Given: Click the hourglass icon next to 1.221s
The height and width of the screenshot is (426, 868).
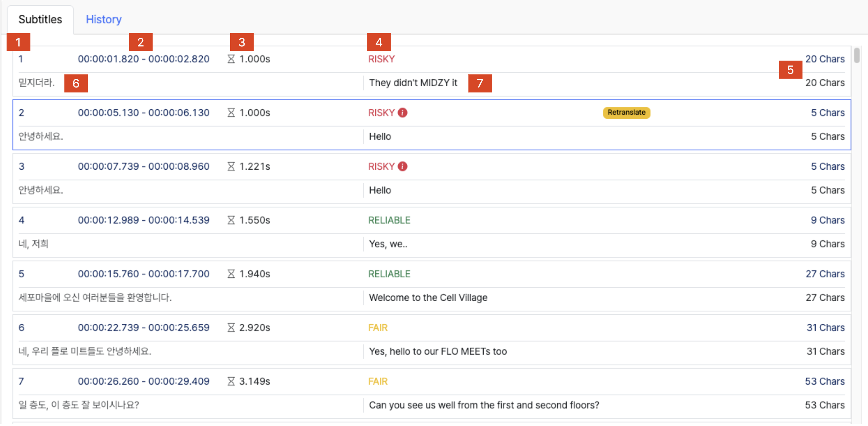Looking at the screenshot, I should 231,166.
